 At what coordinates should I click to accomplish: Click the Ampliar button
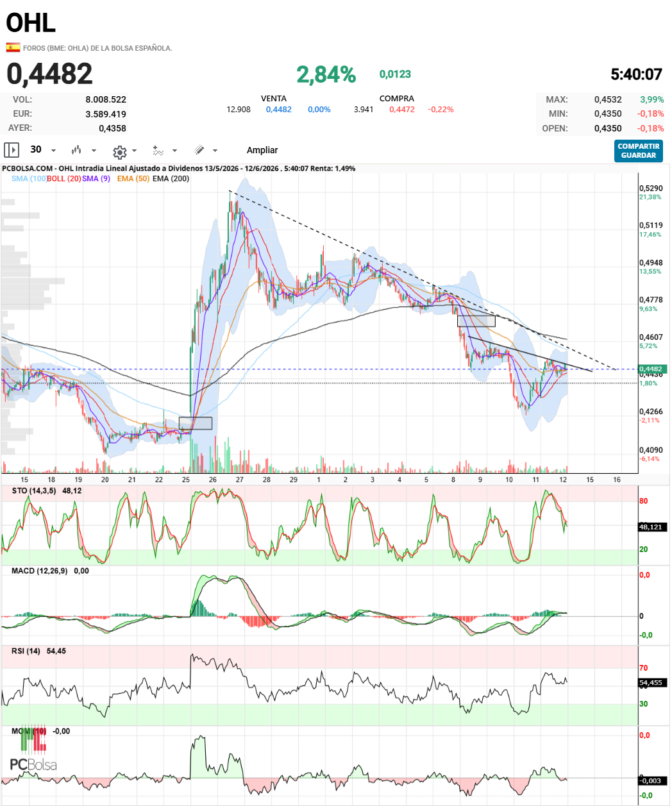262,150
